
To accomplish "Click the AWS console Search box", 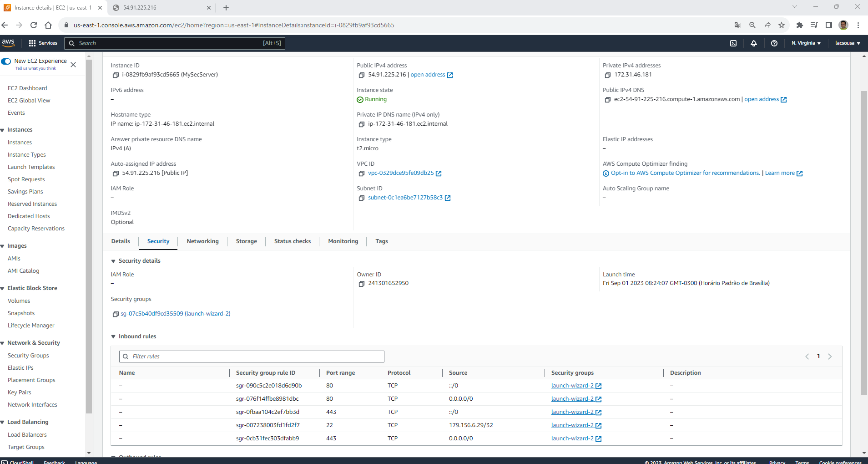I will (175, 43).
